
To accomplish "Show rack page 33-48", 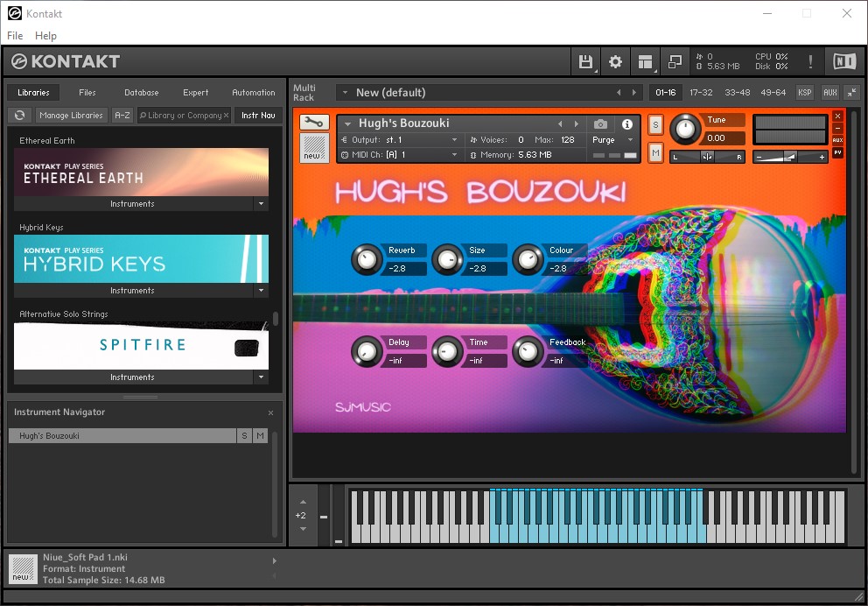I will (x=738, y=93).
